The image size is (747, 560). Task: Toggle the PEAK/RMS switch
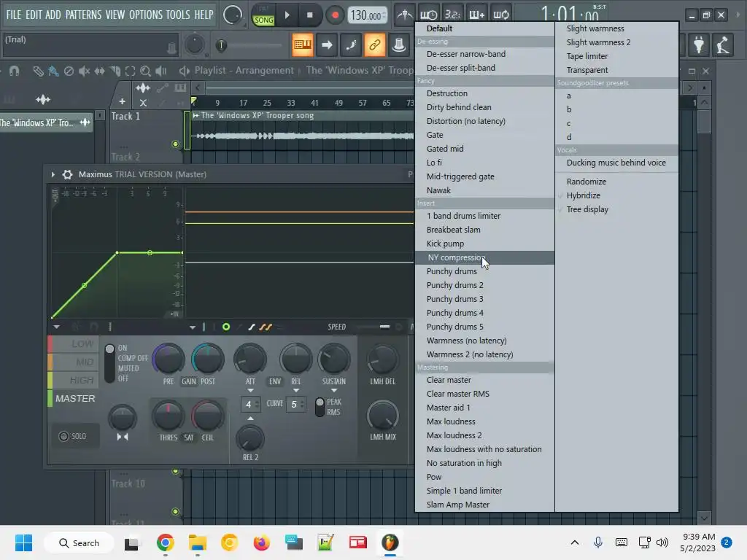(x=320, y=407)
